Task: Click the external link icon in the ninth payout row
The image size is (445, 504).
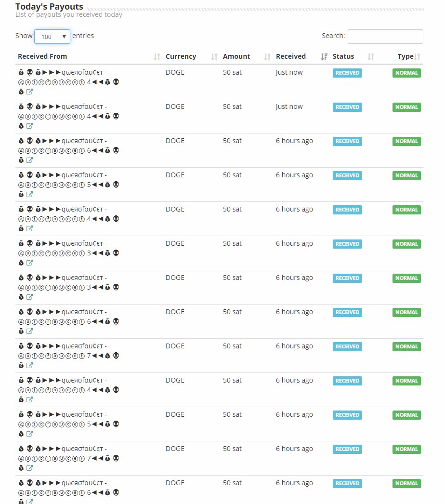Action: click(x=29, y=366)
